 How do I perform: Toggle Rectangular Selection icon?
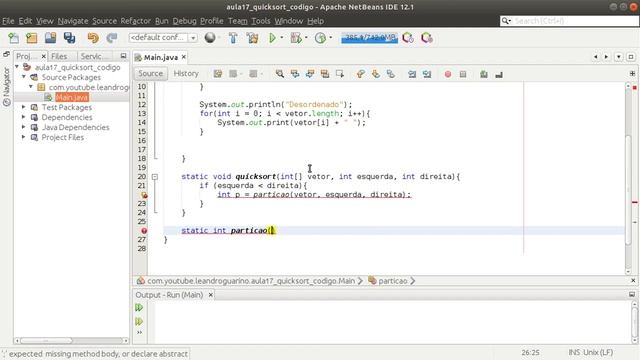click(x=340, y=74)
